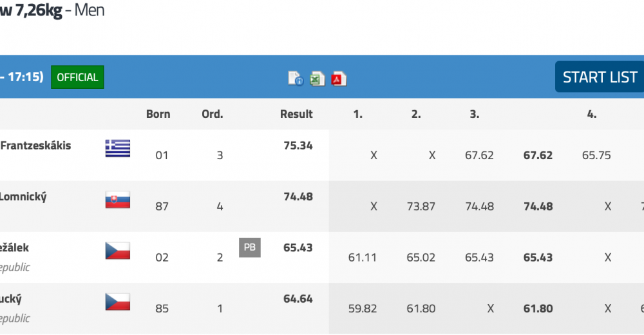Sort by the Result column header

[296, 114]
